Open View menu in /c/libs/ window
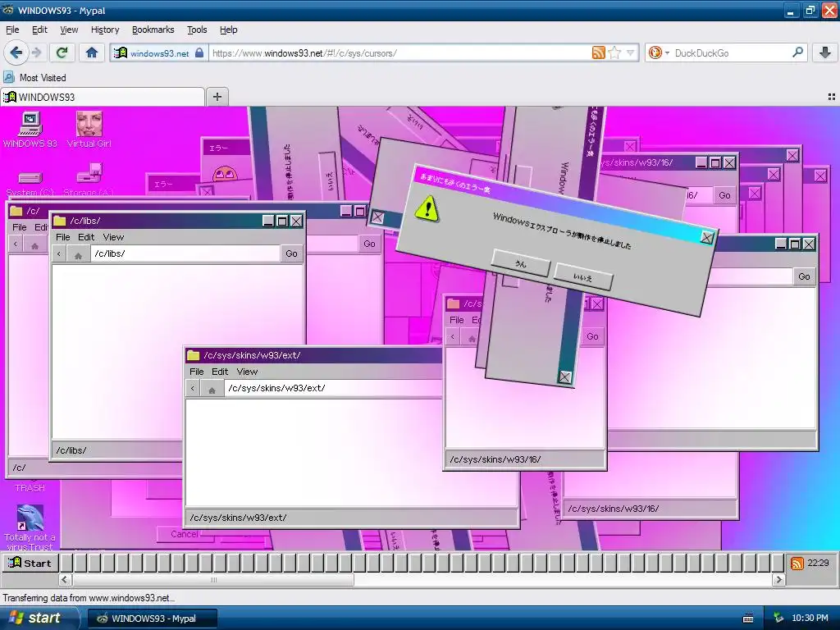Image resolution: width=840 pixels, height=630 pixels. pyautogui.click(x=113, y=237)
